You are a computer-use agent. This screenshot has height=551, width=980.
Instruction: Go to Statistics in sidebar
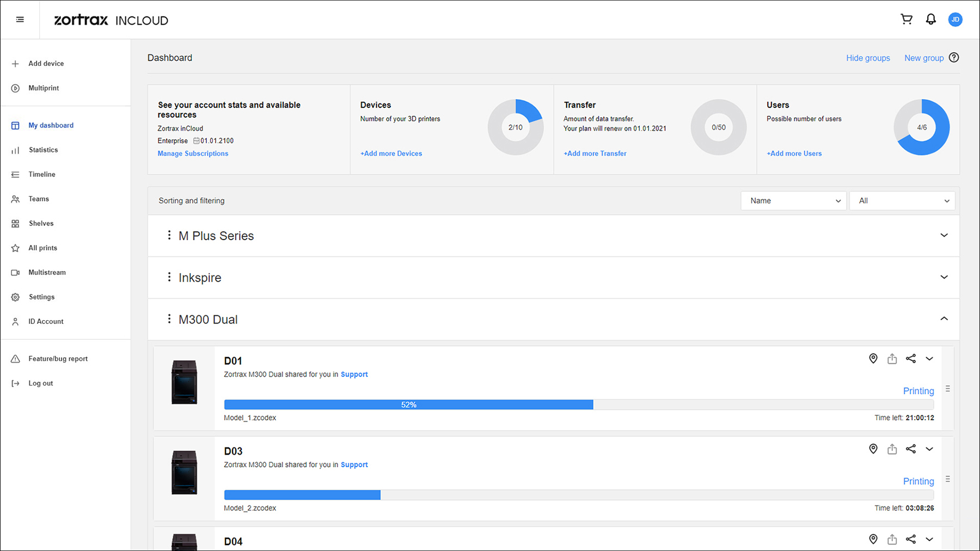43,150
